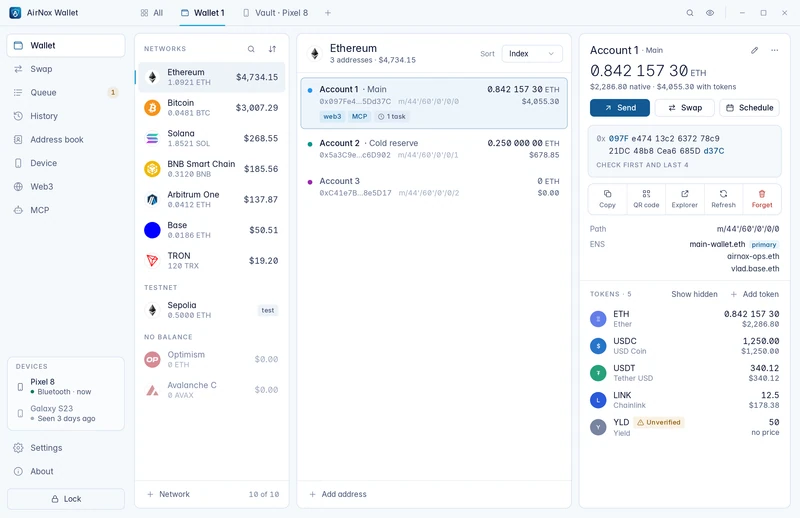Image resolution: width=800 pixels, height=518 pixels.
Task: Select the Solana network icon
Action: [152, 138]
